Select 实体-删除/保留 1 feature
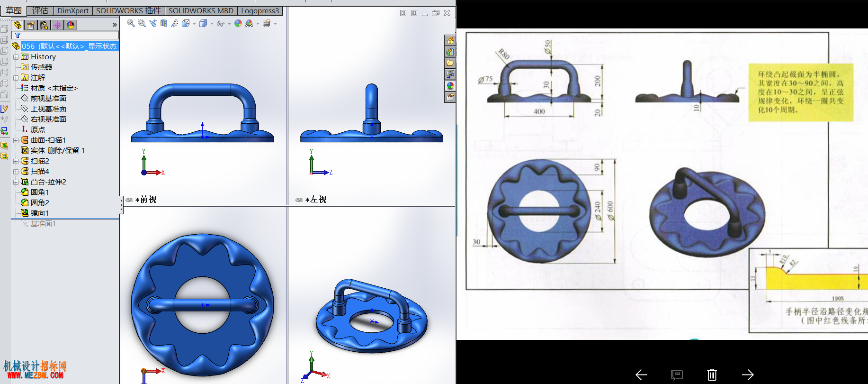The image size is (868, 384). pos(57,150)
